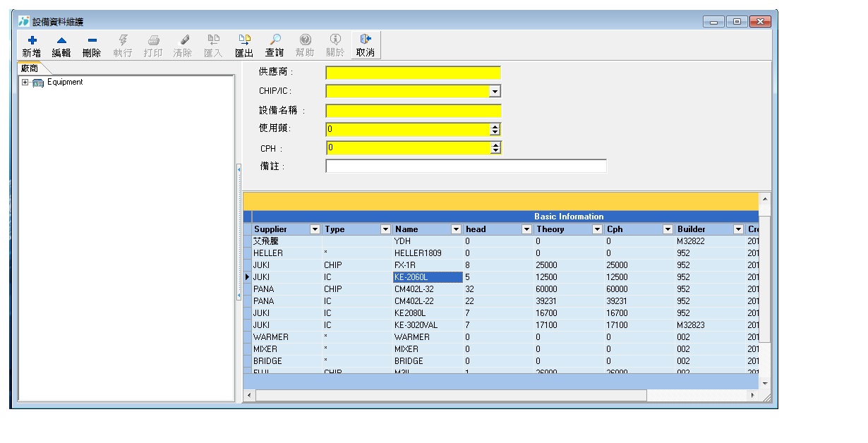868x443 pixels.
Task: Click the 設備名稱 equipment name field
Action: click(x=413, y=111)
